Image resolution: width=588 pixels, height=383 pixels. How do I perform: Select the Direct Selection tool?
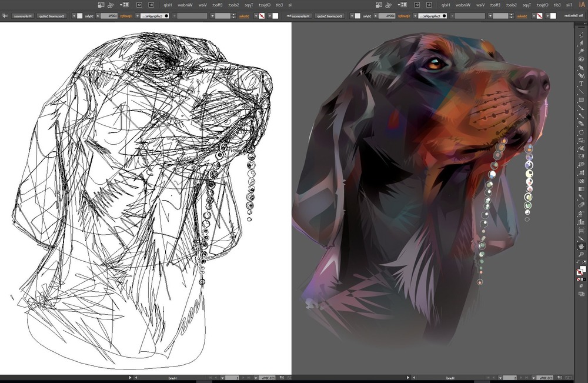[581, 44]
